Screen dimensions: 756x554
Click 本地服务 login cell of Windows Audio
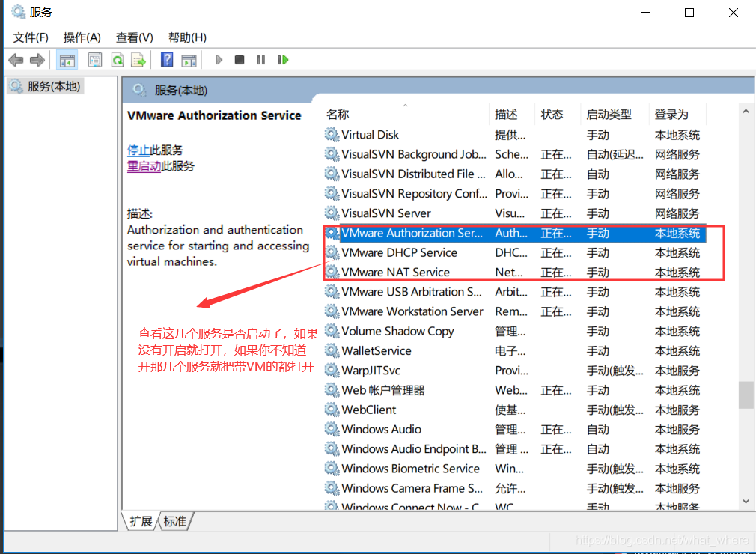pyautogui.click(x=677, y=430)
